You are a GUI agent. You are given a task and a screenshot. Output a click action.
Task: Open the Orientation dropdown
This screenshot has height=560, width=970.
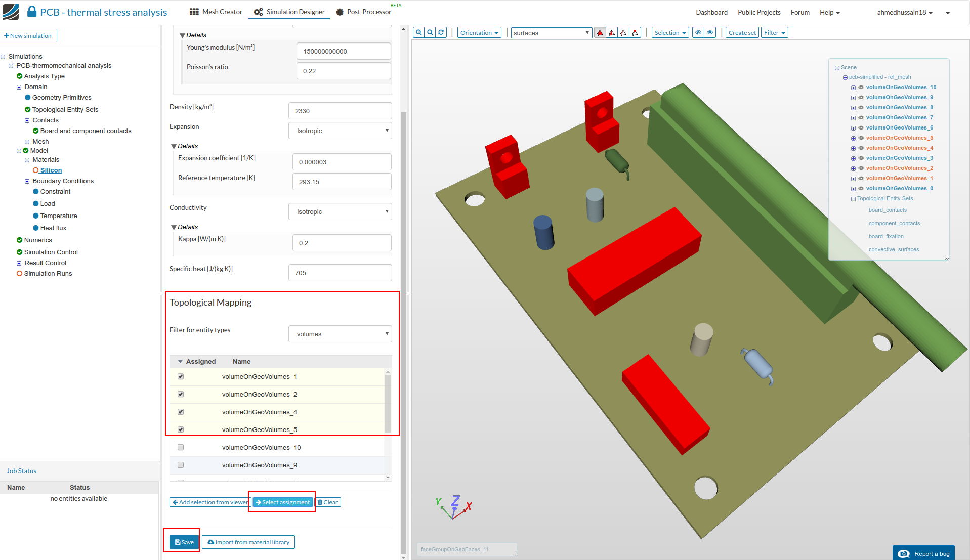(x=479, y=33)
